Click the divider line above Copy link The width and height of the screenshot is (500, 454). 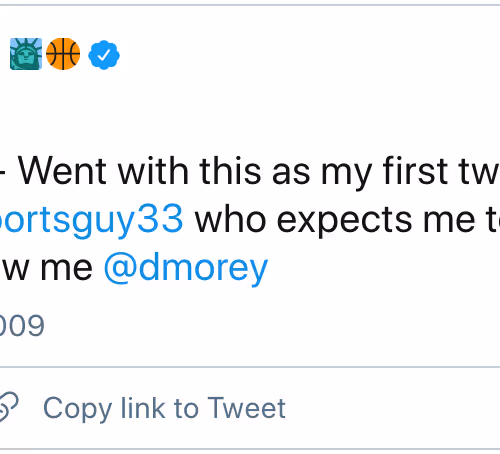tap(250, 367)
